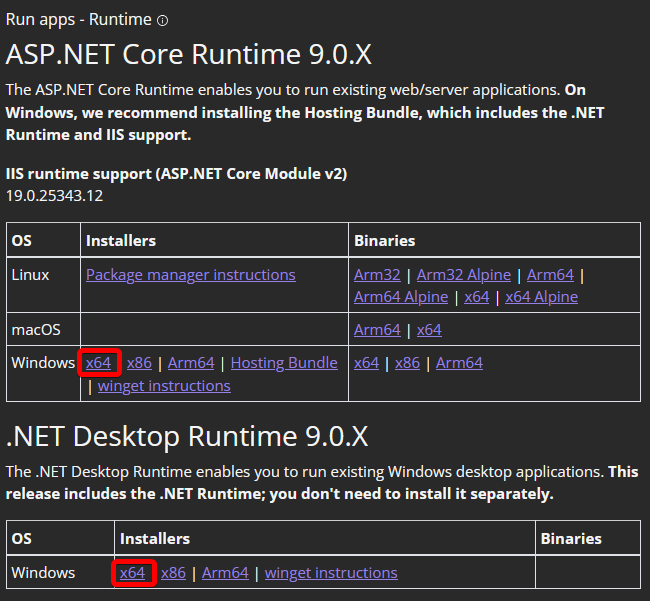Viewport: 650px width, 601px height.
Task: Click Windows row label in ASP.NET table
Action: [43, 363]
